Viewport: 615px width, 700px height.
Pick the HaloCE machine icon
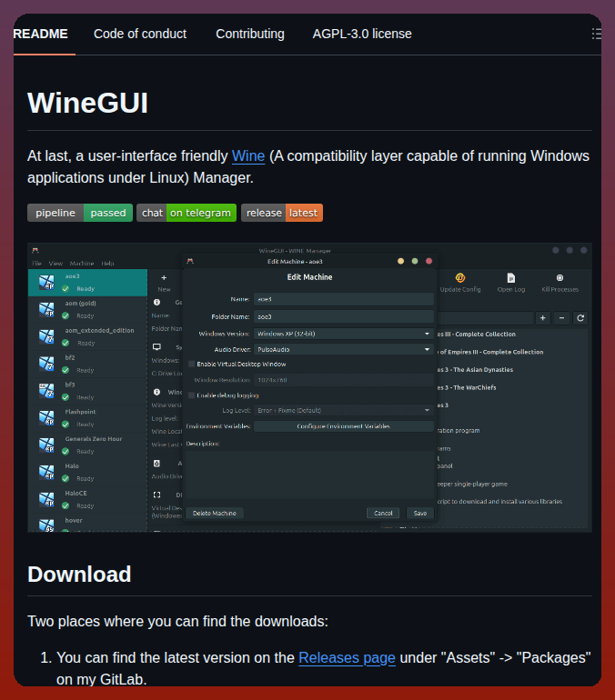(46, 500)
